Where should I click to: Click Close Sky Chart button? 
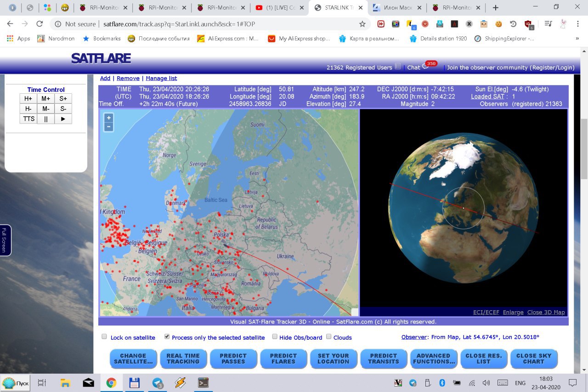pyautogui.click(x=534, y=358)
